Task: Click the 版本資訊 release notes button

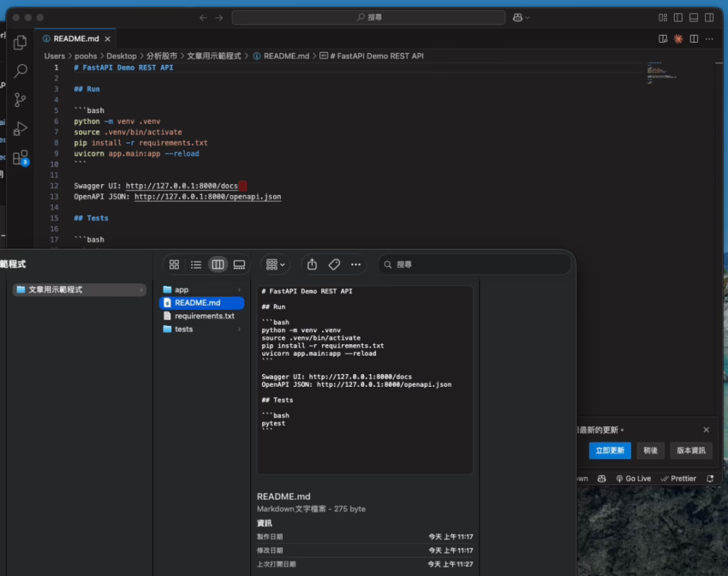Action: click(x=690, y=450)
